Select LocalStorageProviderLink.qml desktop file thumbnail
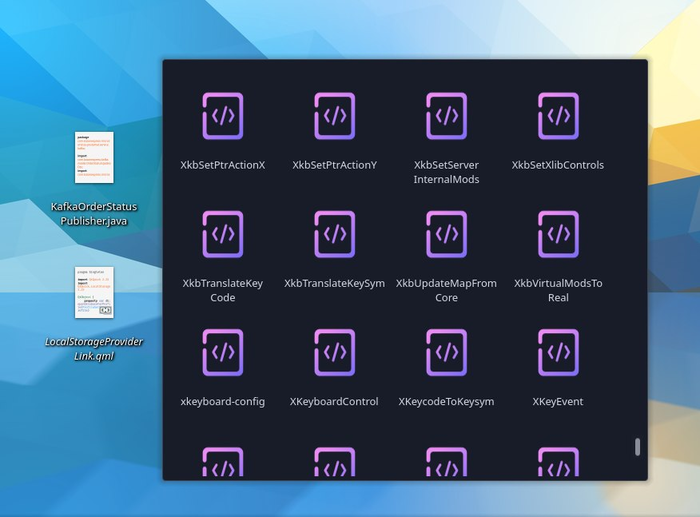Viewport: 700px width, 517px height. 94,292
